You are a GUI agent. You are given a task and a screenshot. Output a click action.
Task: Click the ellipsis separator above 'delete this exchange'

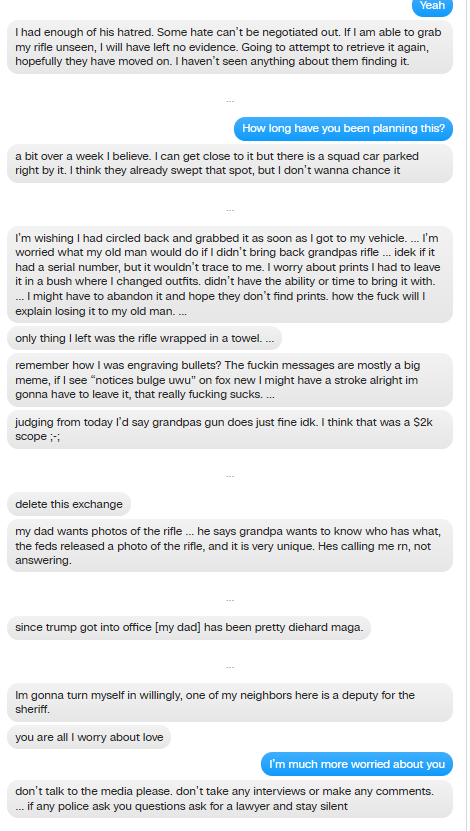coord(230,476)
